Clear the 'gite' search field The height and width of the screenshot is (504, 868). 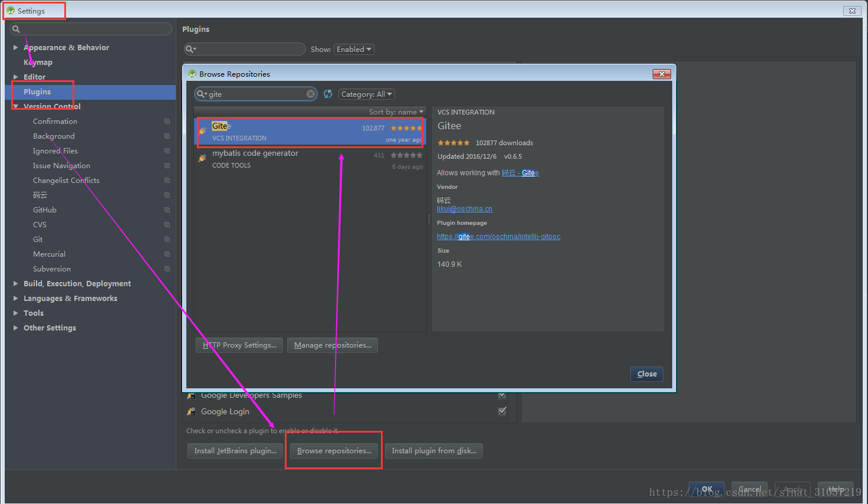tap(311, 94)
